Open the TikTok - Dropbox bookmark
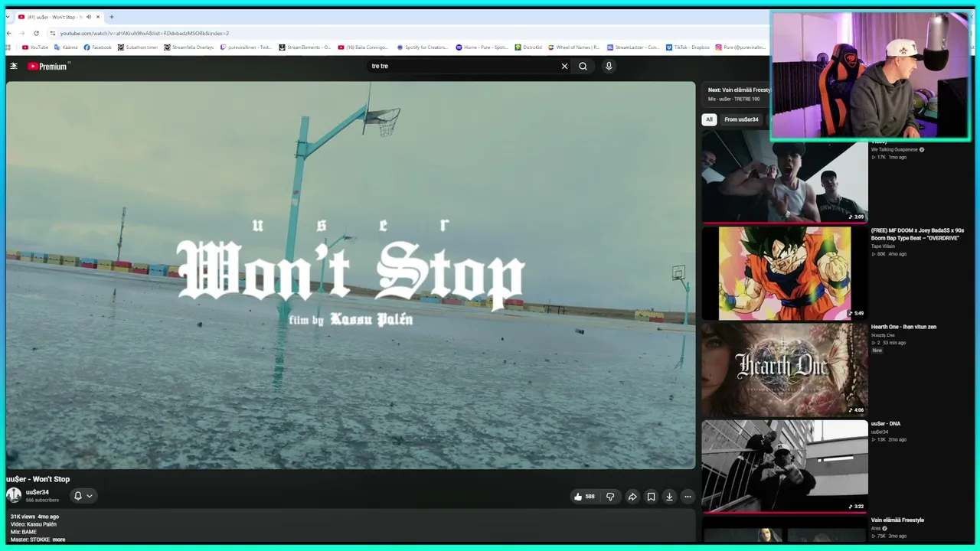 pos(688,47)
